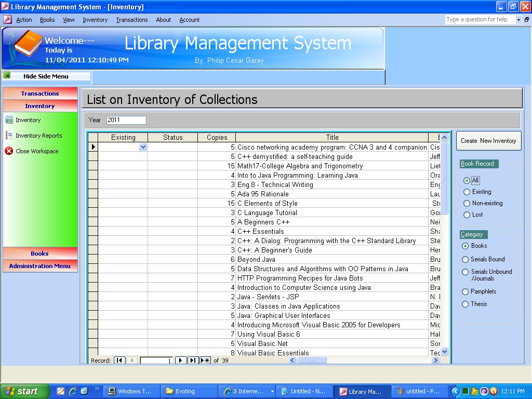Viewport: 532px width, 399px height.
Task: Go to next record navigation arrow
Action: pos(180,360)
